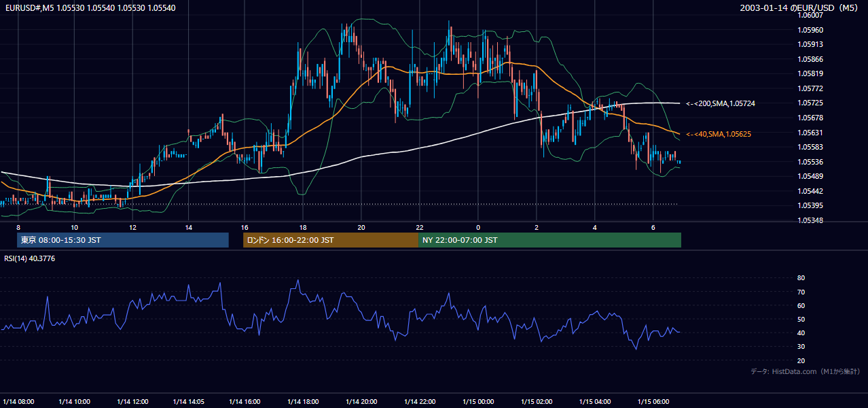868x408 pixels.
Task: Click RSI scale value 30
Action: (x=801, y=347)
